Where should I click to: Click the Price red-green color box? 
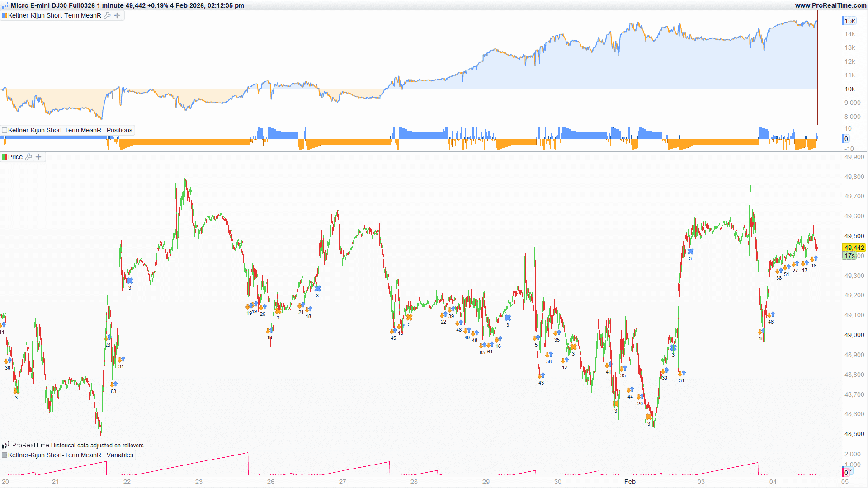(x=5, y=157)
